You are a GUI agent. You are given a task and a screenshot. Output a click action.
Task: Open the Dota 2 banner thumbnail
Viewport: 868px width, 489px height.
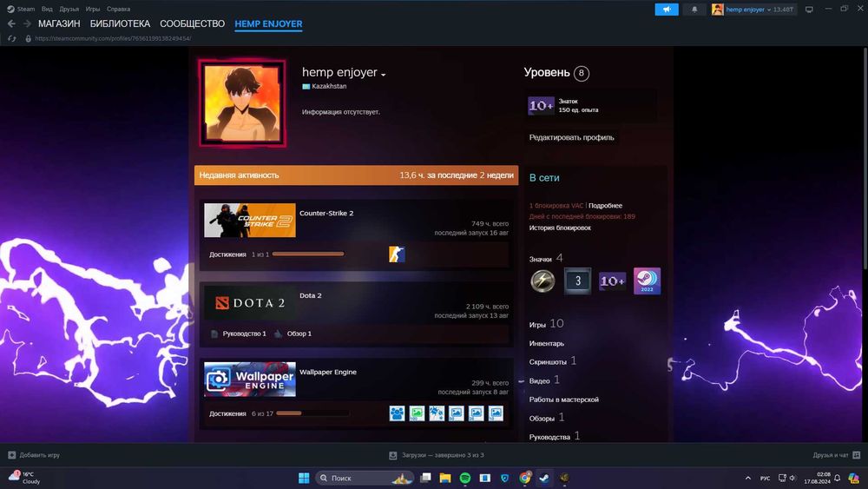(250, 302)
